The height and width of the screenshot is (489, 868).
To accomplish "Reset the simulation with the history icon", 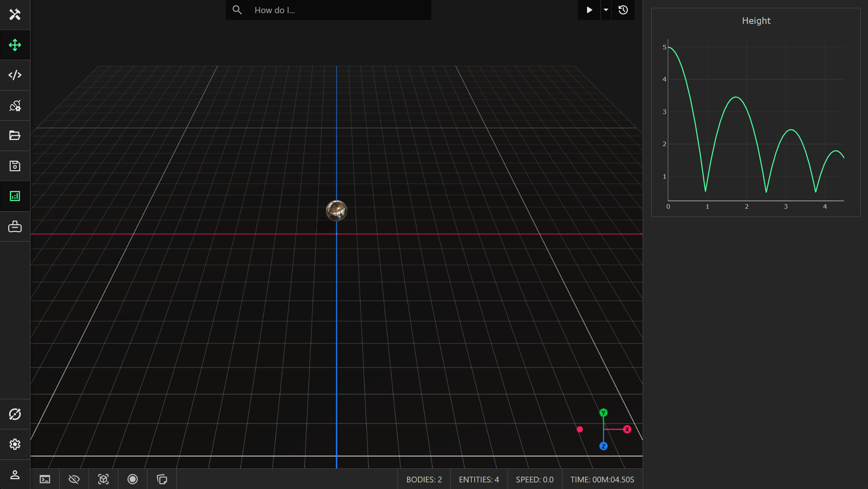I will 623,10.
